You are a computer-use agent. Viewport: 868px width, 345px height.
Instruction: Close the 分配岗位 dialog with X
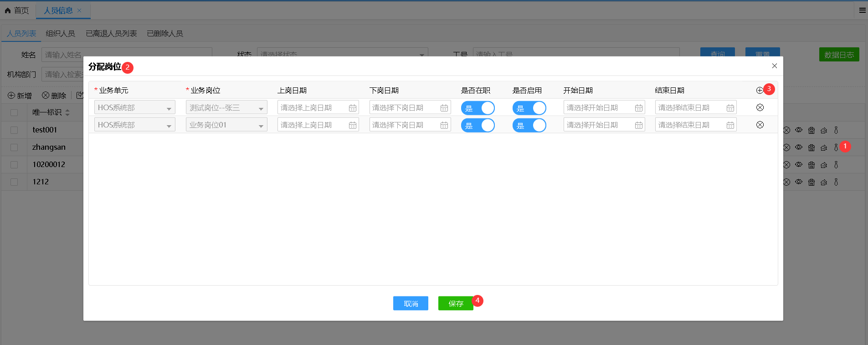(774, 66)
